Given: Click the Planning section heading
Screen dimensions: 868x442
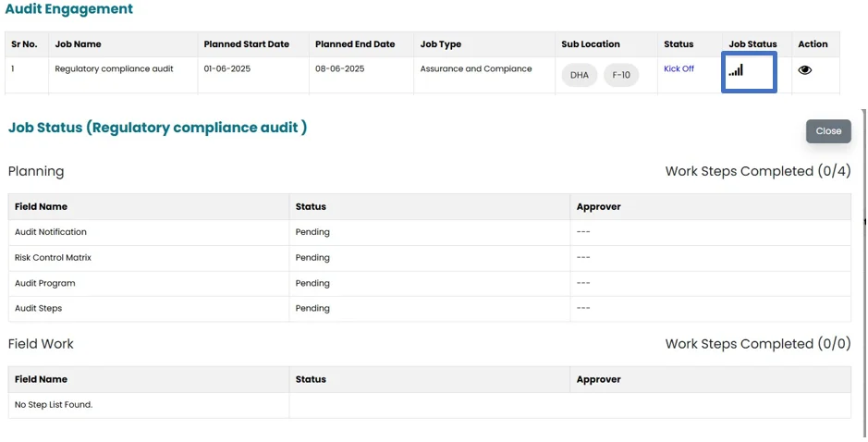Looking at the screenshot, I should [x=36, y=171].
